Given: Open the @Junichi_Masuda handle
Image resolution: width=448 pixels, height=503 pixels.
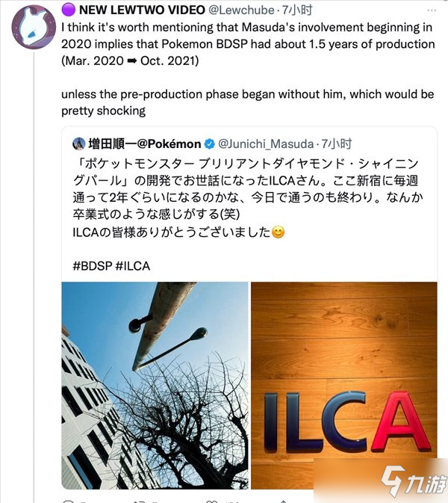Looking at the screenshot, I should click(x=266, y=144).
